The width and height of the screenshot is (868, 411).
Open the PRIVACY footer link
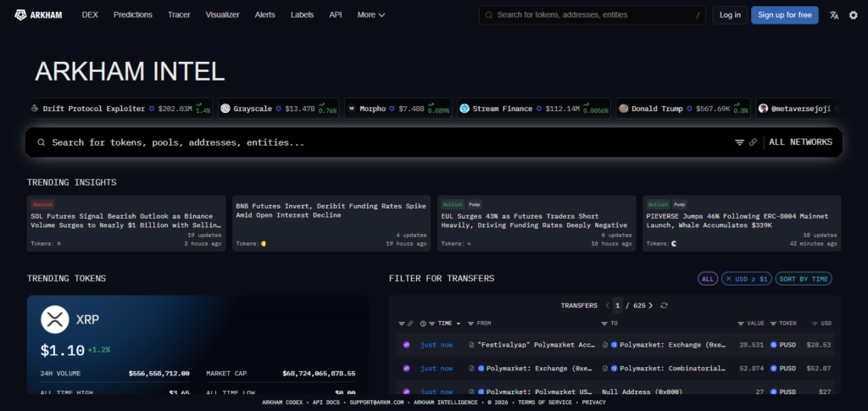[x=593, y=403]
